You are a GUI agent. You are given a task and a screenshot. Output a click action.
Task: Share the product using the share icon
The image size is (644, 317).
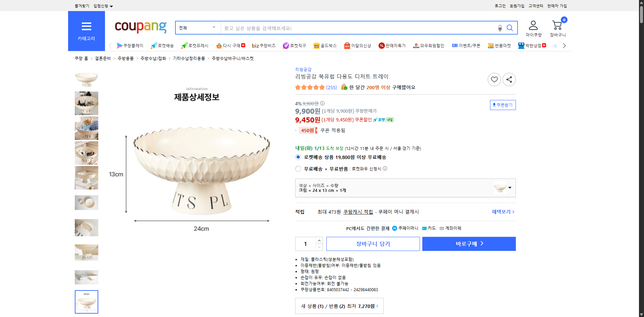point(509,80)
